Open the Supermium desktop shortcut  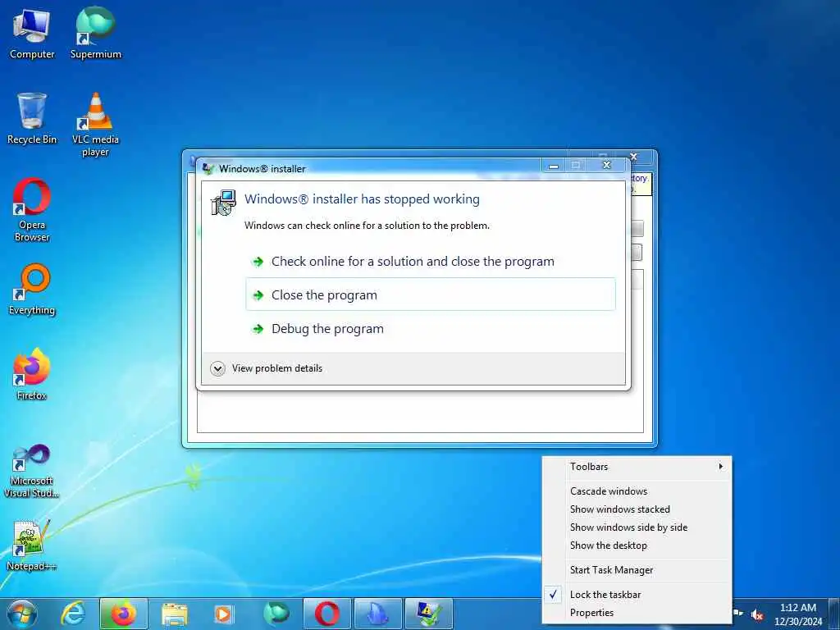point(95,34)
